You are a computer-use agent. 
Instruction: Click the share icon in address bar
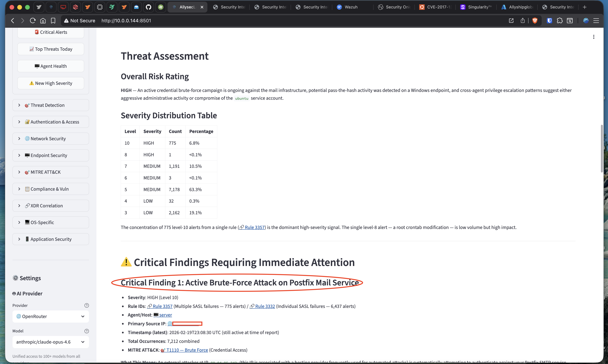tap(523, 21)
